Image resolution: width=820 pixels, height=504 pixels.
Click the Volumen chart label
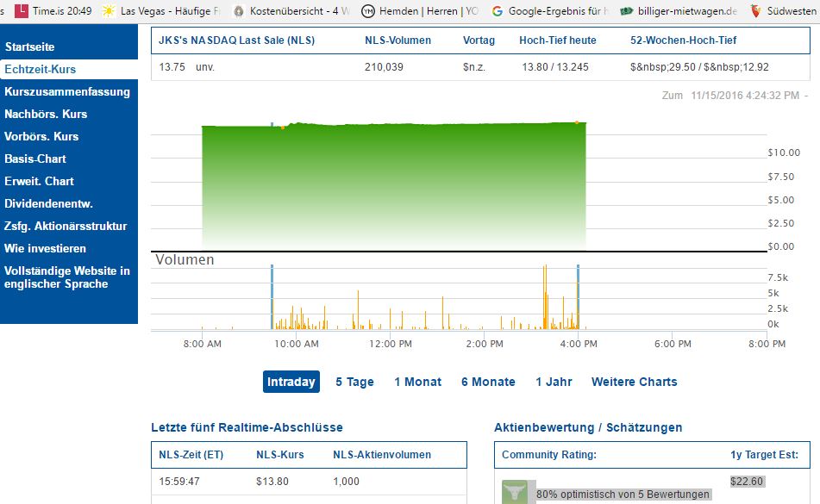pos(185,259)
